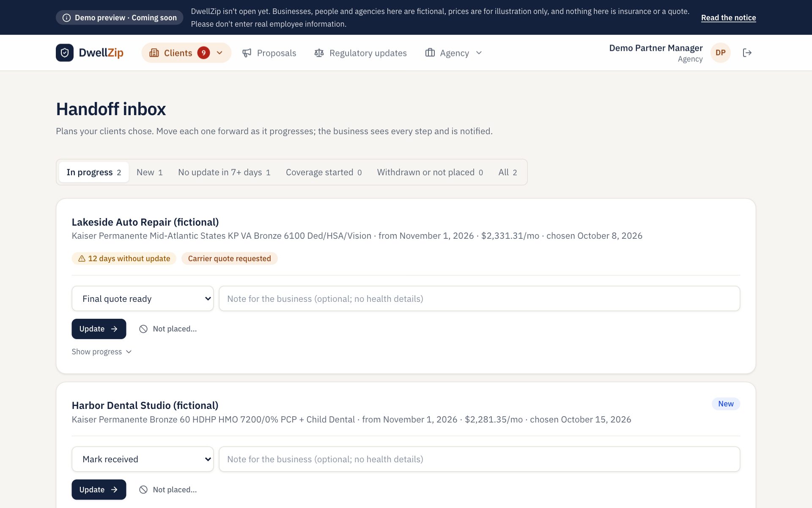
Task: Click the Clients building icon
Action: pos(154,53)
